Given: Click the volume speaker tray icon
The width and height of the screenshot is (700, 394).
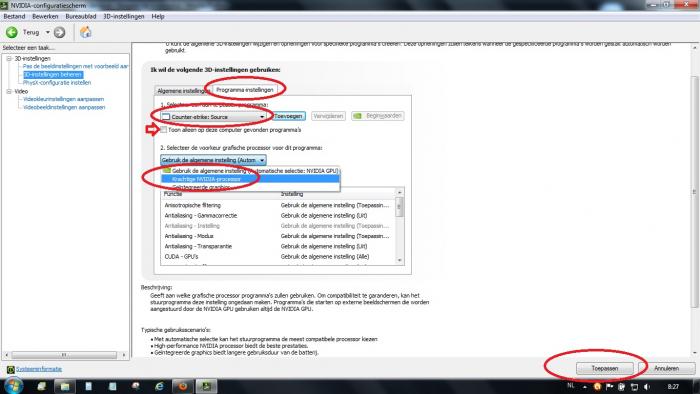Looking at the screenshot, I should tap(647, 387).
